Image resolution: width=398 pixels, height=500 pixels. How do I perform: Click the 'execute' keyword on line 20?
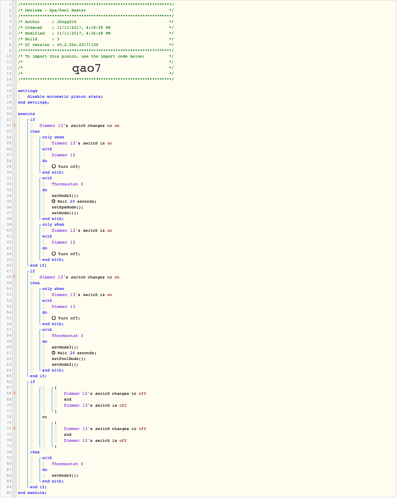click(x=26, y=114)
